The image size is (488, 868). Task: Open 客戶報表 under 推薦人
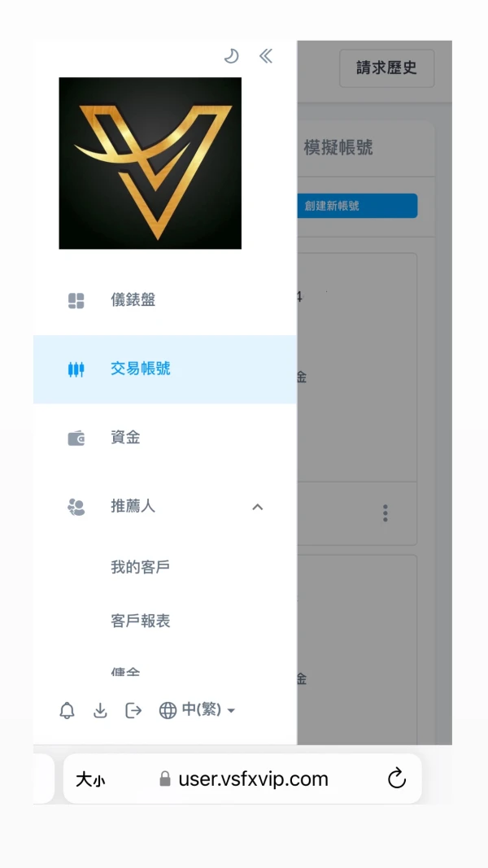click(x=140, y=622)
